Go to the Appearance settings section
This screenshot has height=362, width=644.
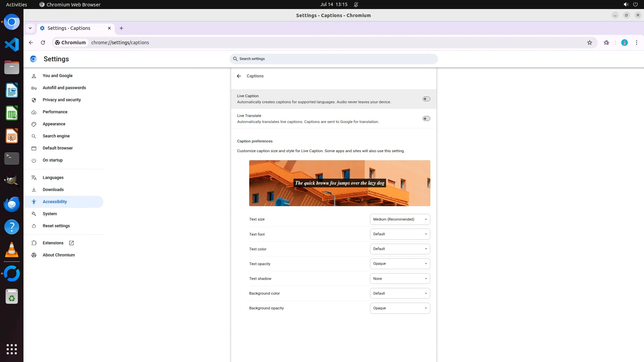[54, 124]
